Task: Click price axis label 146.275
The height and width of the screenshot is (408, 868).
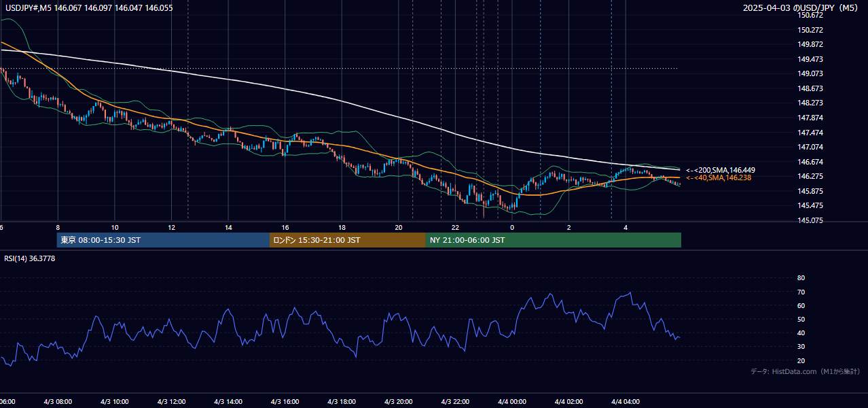Action: click(810, 176)
